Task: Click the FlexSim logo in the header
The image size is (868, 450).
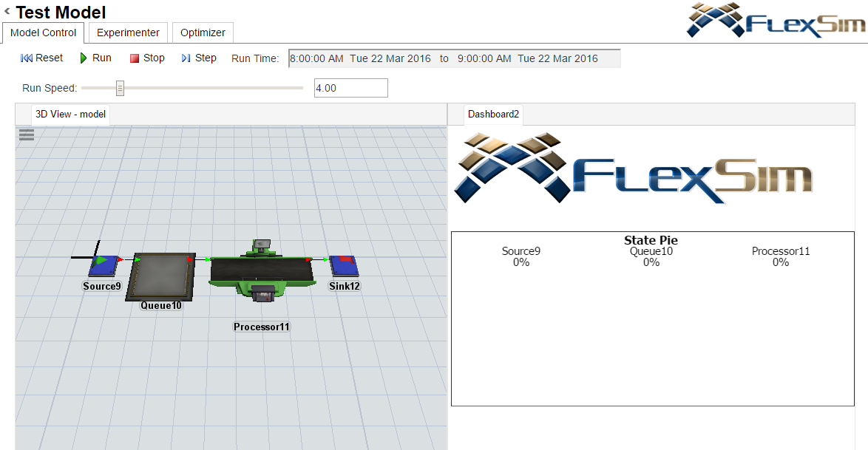Action: (775, 21)
